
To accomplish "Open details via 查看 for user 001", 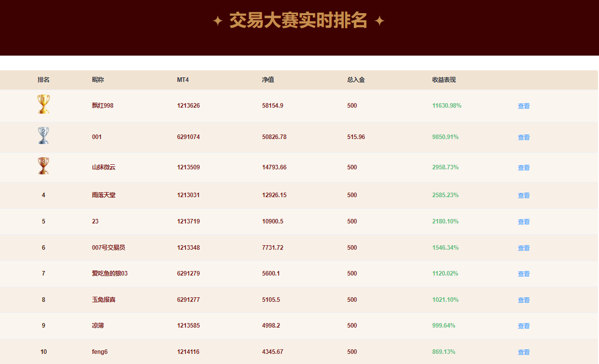I will click(x=523, y=137).
